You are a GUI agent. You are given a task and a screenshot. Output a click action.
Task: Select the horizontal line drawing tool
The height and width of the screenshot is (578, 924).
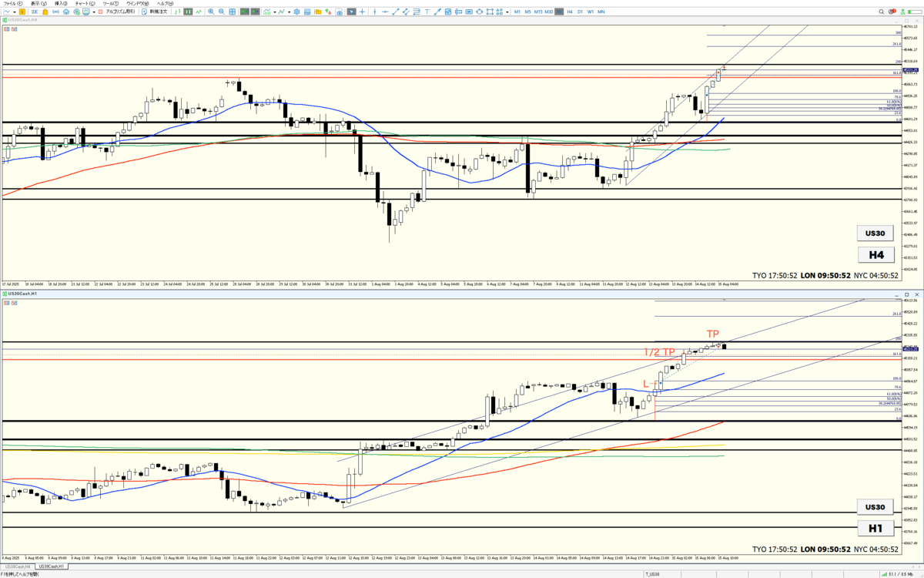click(x=386, y=12)
